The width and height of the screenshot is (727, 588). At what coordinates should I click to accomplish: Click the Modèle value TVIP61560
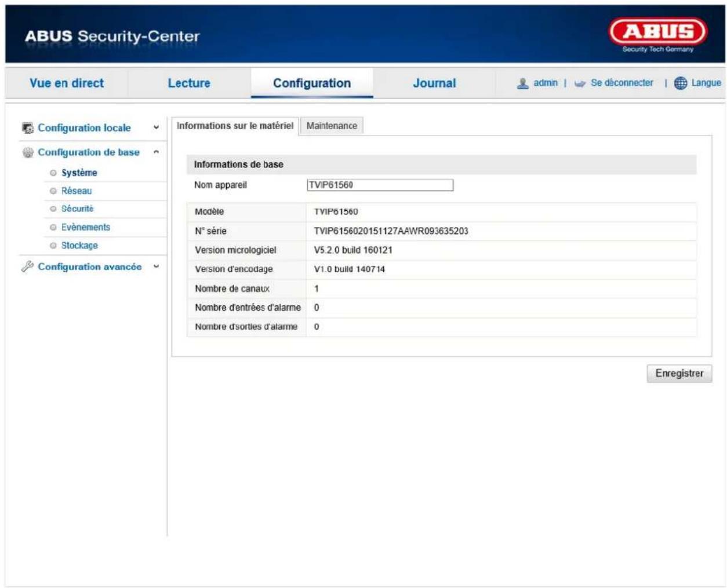click(x=336, y=211)
